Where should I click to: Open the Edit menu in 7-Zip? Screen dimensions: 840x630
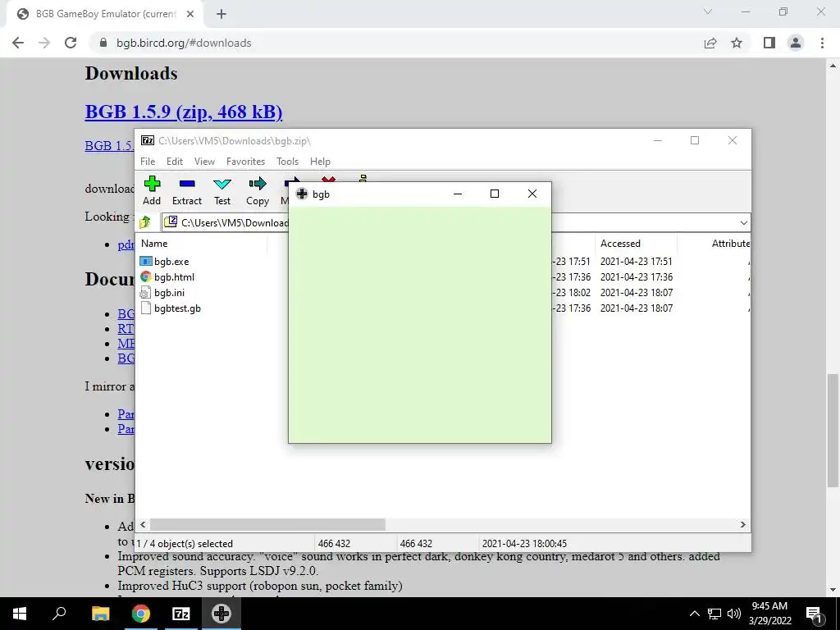coord(175,162)
